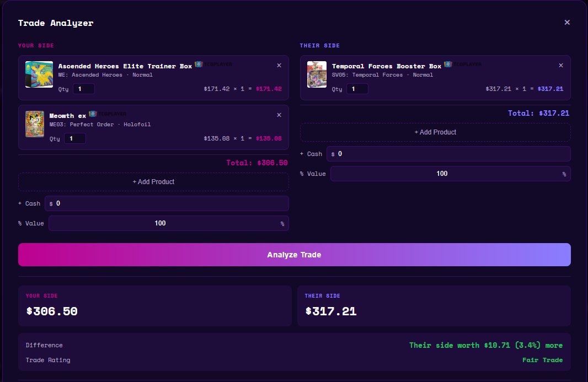Screen dimensions: 588x382
Task: Click the Total: $306.50 text
Action: coord(257,163)
